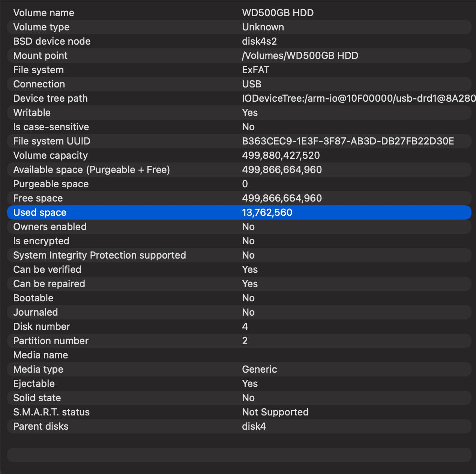Click the /Volumes/WD500GB HDD mount path

point(300,56)
